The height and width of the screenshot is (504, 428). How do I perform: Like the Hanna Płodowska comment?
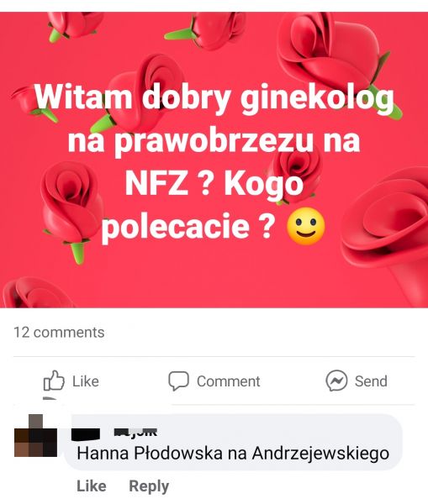(92, 486)
